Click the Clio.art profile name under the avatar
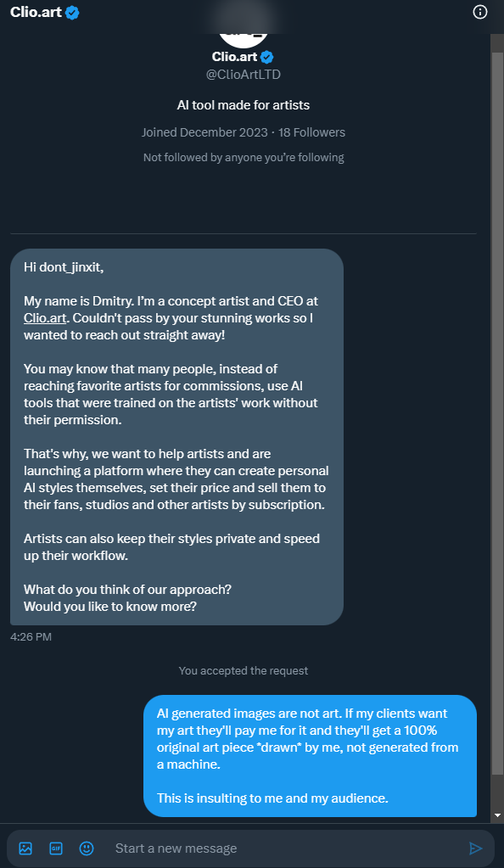This screenshot has width=504, height=868. 234,57
